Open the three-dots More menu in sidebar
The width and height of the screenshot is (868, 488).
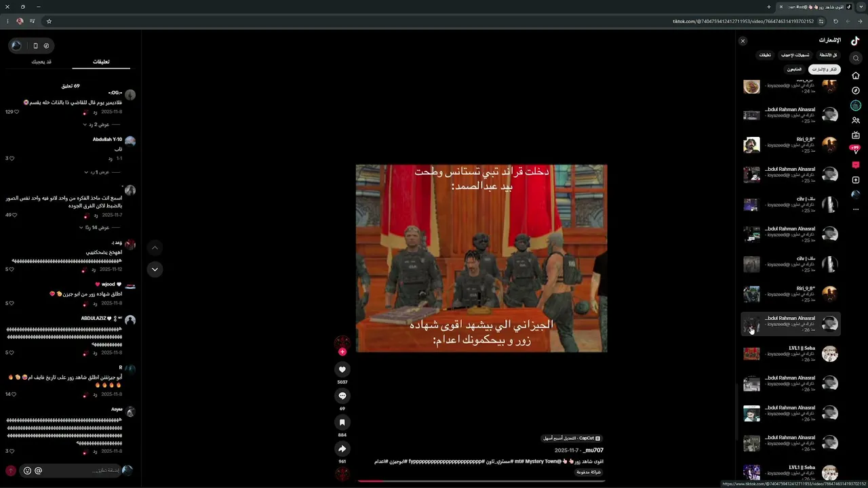coord(856,209)
